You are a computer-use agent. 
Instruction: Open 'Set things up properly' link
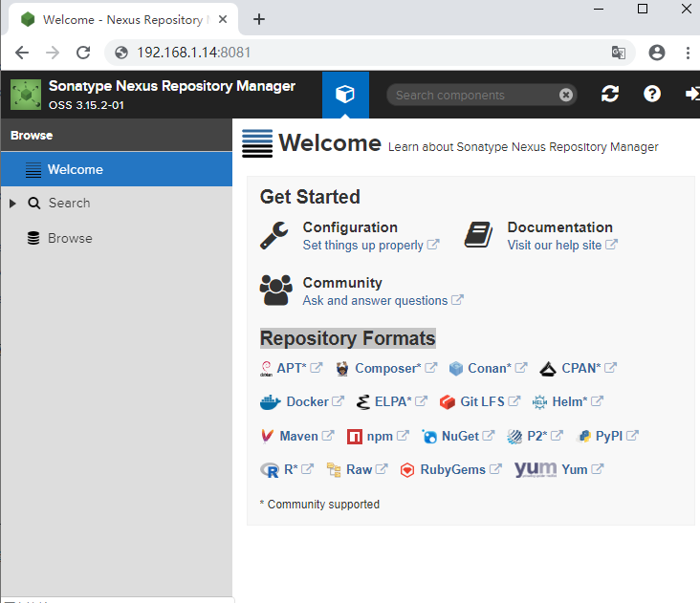(363, 246)
